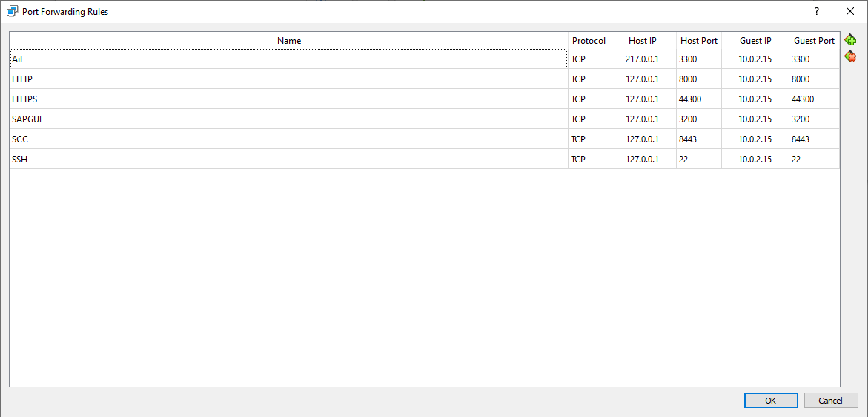The width and height of the screenshot is (868, 417).
Task: Click guest IP cell in HTTP row
Action: (755, 79)
